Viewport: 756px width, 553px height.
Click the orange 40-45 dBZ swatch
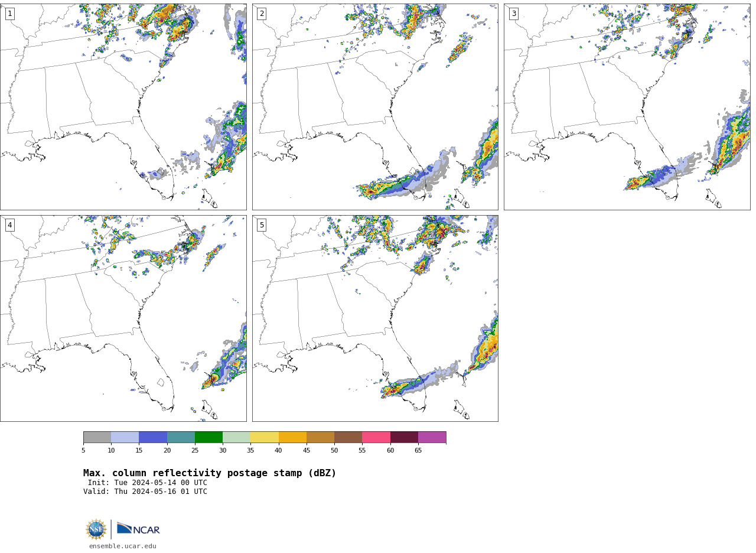(292, 437)
